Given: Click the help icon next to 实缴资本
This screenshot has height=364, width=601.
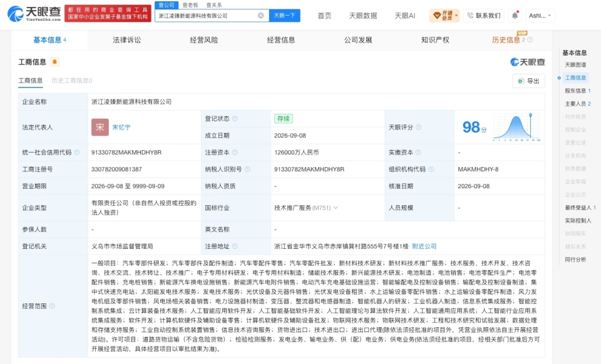Looking at the screenshot, I should (x=418, y=153).
